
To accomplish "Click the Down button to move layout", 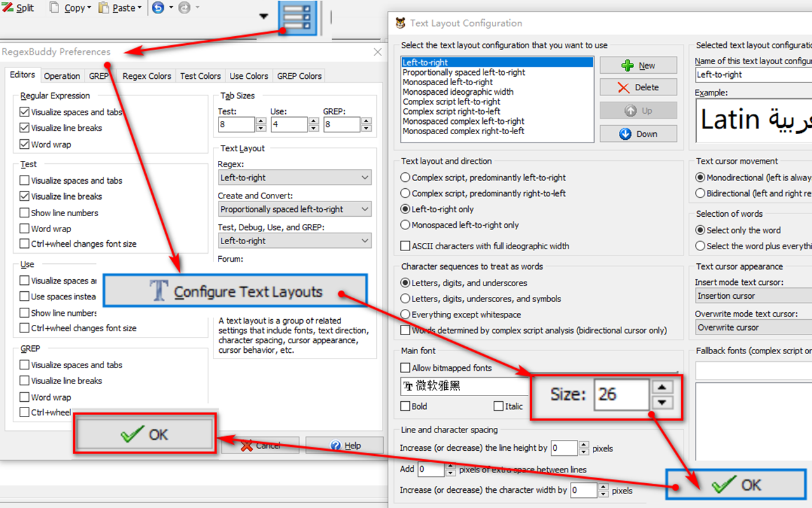I will coord(638,134).
